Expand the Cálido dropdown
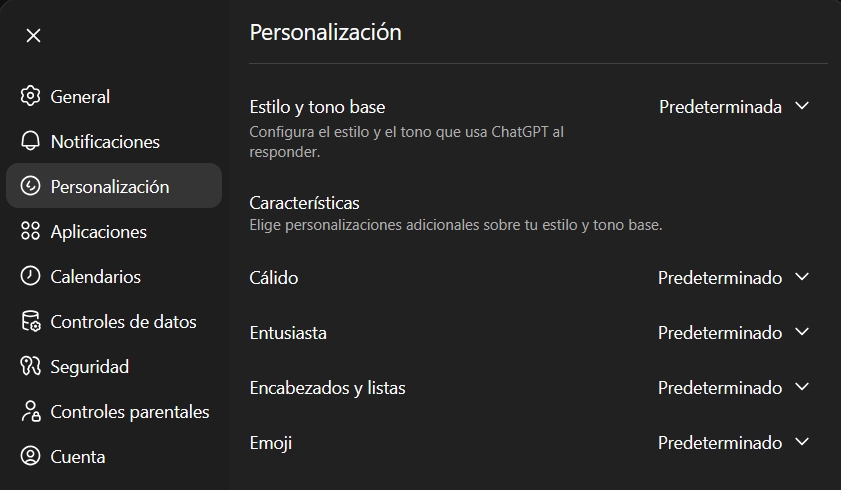Viewport: 841px width, 490px height. 733,278
